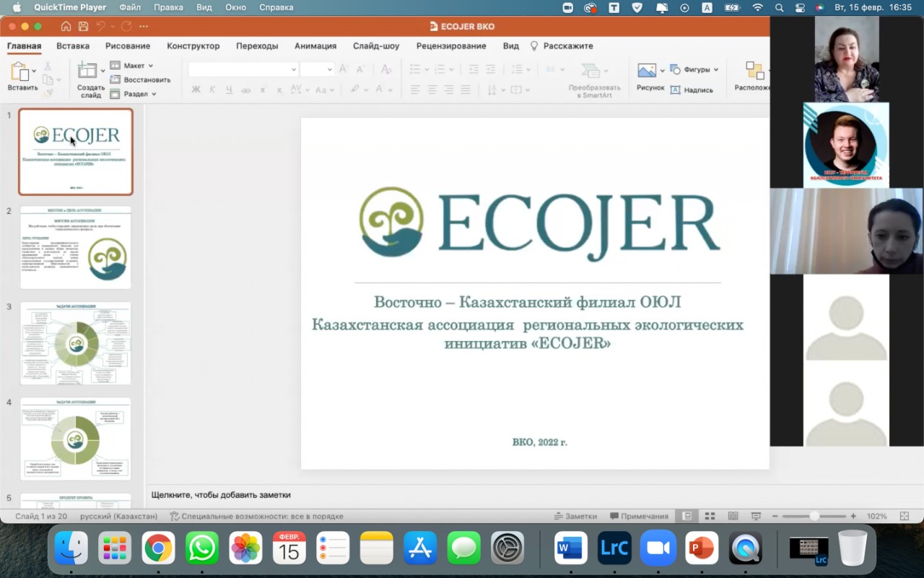This screenshot has width=924, height=578.
Task: Toggle italic К formatting
Action: click(212, 90)
